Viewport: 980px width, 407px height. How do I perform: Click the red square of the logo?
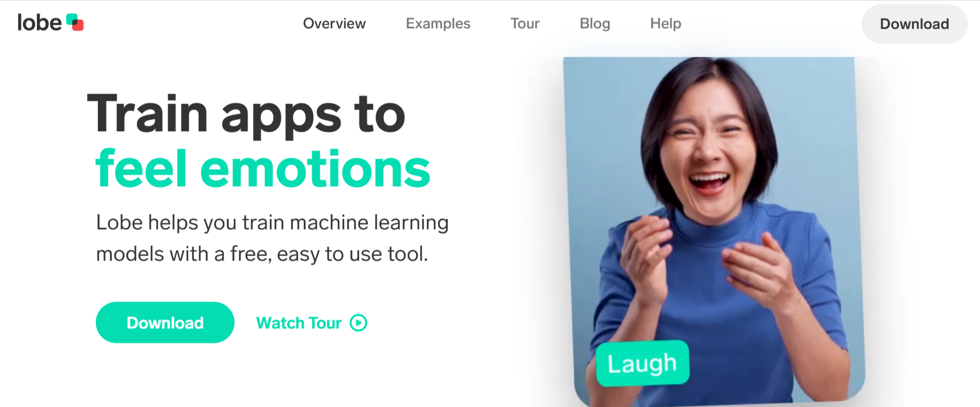click(x=78, y=25)
